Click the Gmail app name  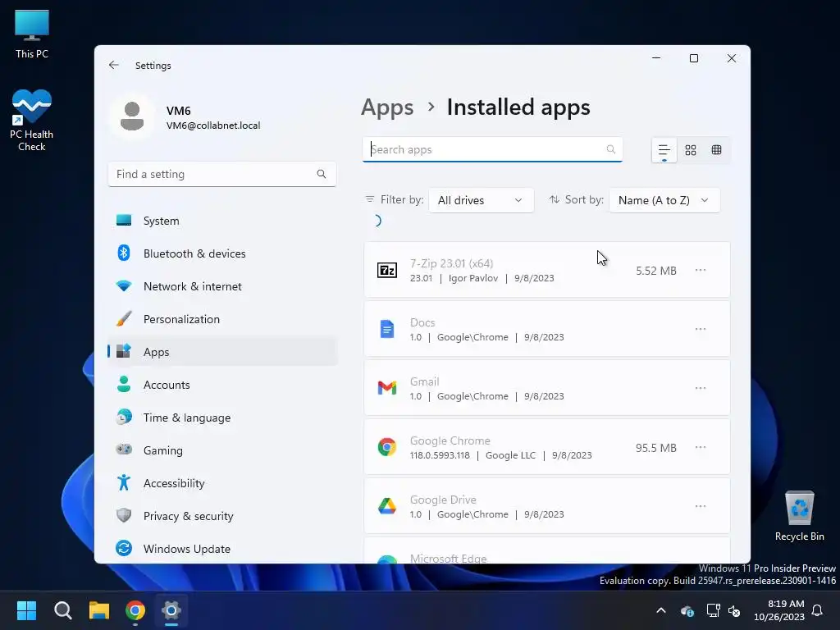424,381
